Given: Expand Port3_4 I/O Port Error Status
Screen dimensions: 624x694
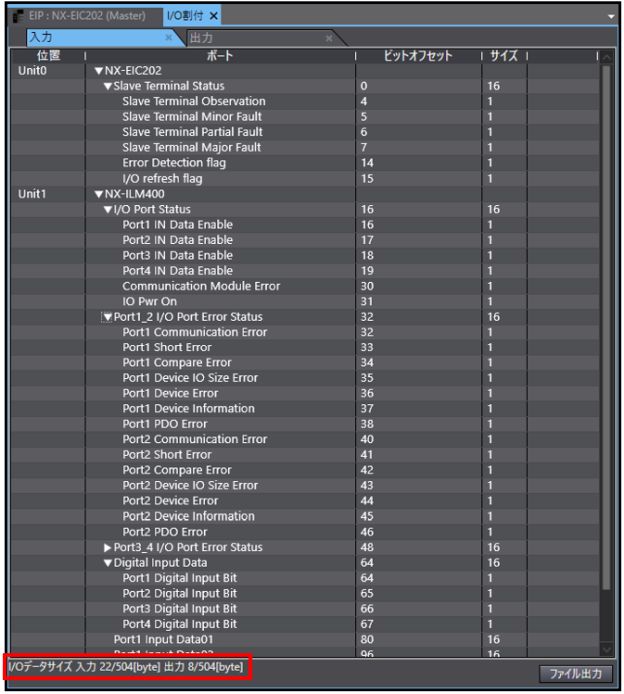Looking at the screenshot, I should click(x=108, y=548).
